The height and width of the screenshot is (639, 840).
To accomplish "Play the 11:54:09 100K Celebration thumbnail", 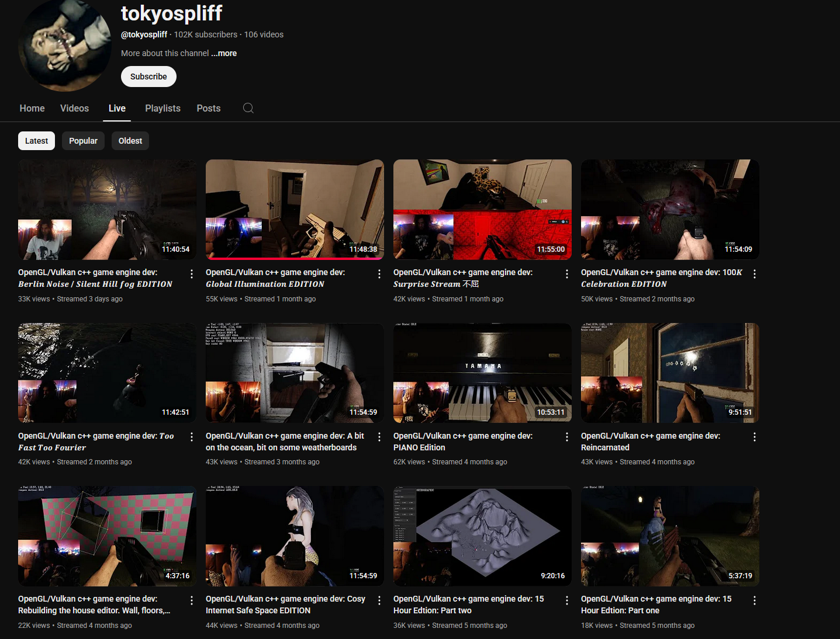I will 670,210.
